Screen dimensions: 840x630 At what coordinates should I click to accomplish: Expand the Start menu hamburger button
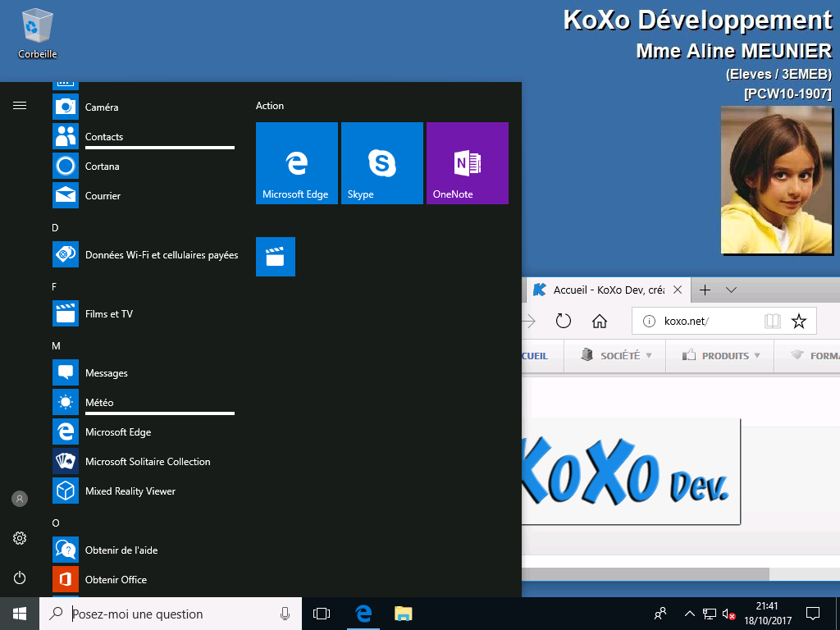click(x=20, y=106)
